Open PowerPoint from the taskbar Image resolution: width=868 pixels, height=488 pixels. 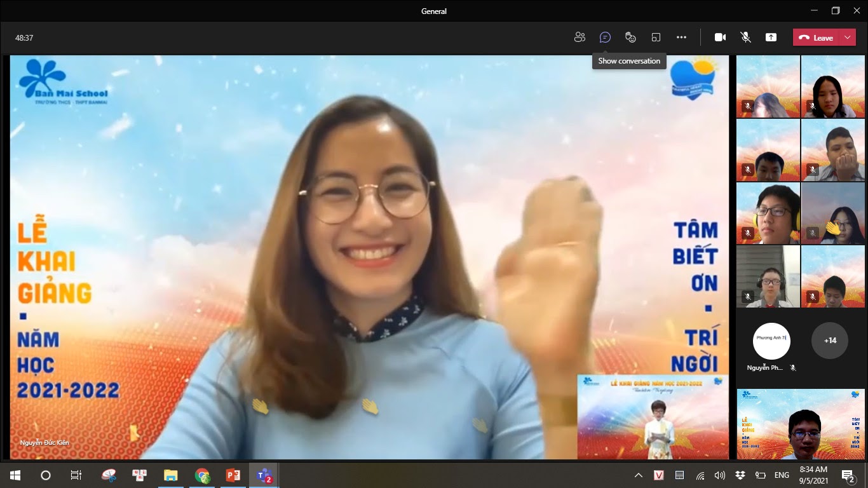[233, 475]
